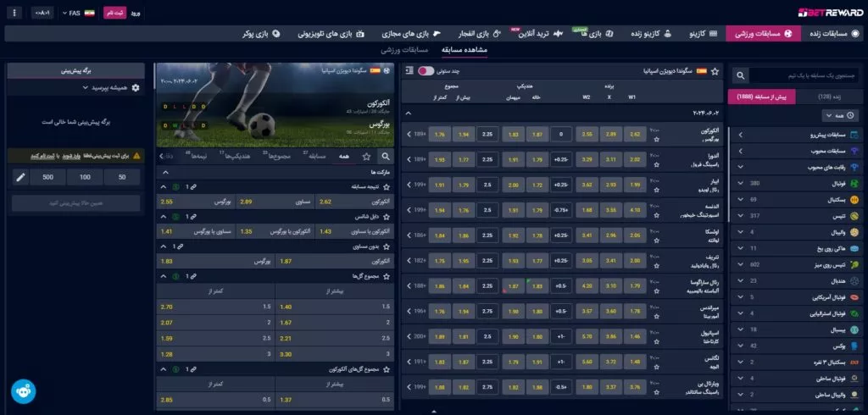The image size is (868, 415).
Task: Open the three-dot menu in top bar
Action: (15, 14)
